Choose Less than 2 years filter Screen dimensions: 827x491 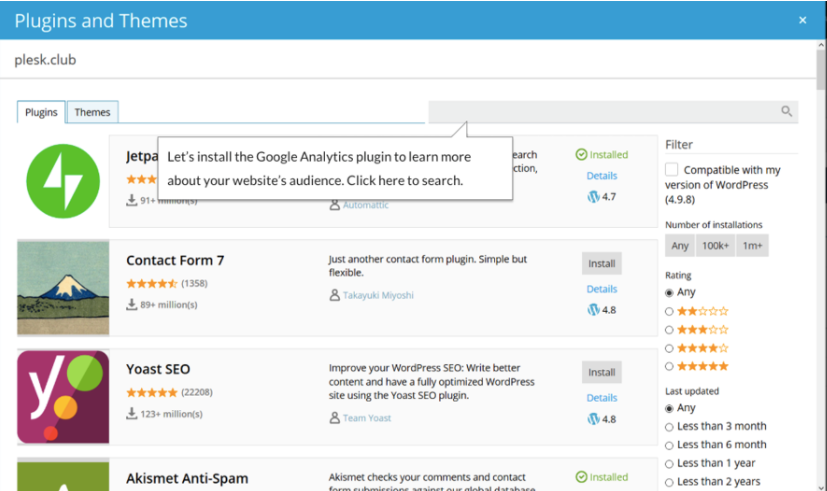click(669, 482)
